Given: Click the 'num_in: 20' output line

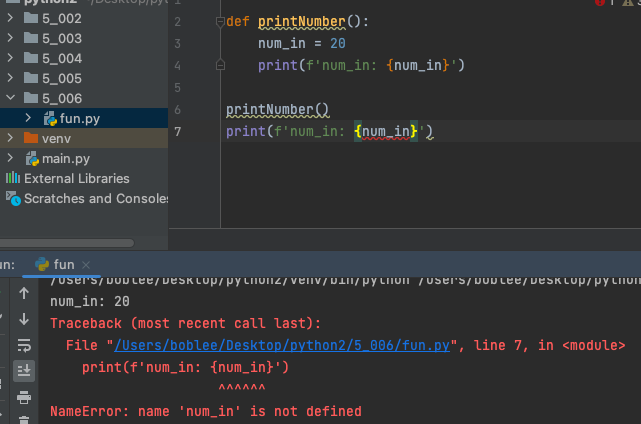Looking at the screenshot, I should (90, 301).
